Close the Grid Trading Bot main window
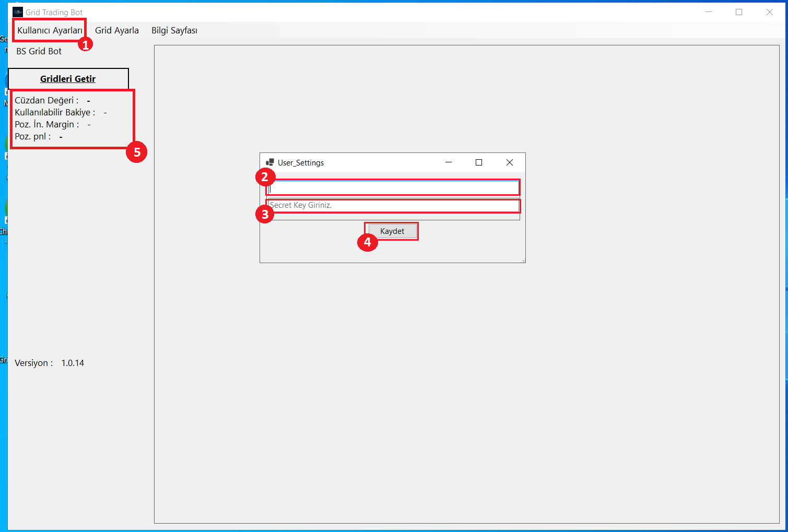788x532 pixels. point(769,12)
